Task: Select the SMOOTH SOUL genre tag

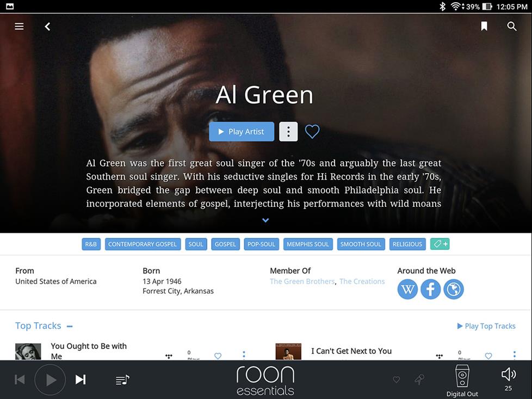Action: point(361,244)
